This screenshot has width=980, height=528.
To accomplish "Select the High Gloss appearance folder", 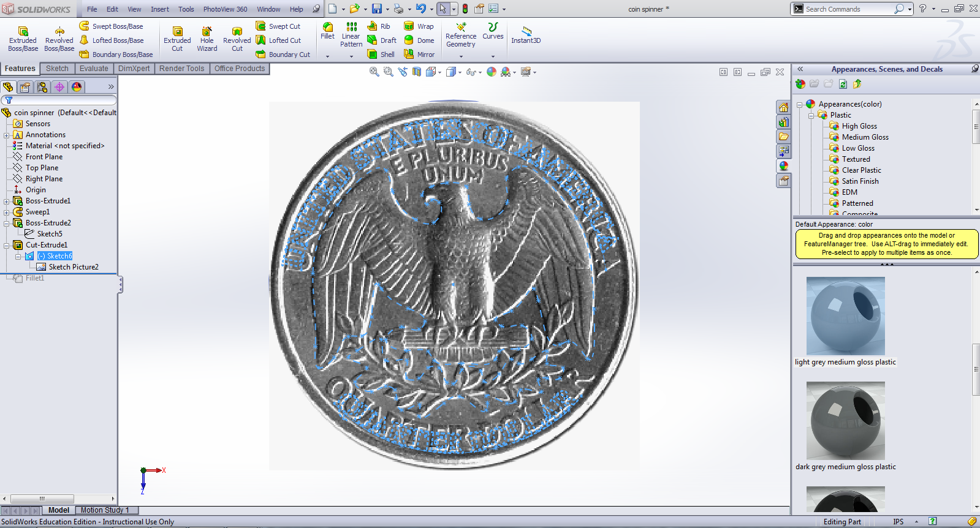I will pos(859,126).
